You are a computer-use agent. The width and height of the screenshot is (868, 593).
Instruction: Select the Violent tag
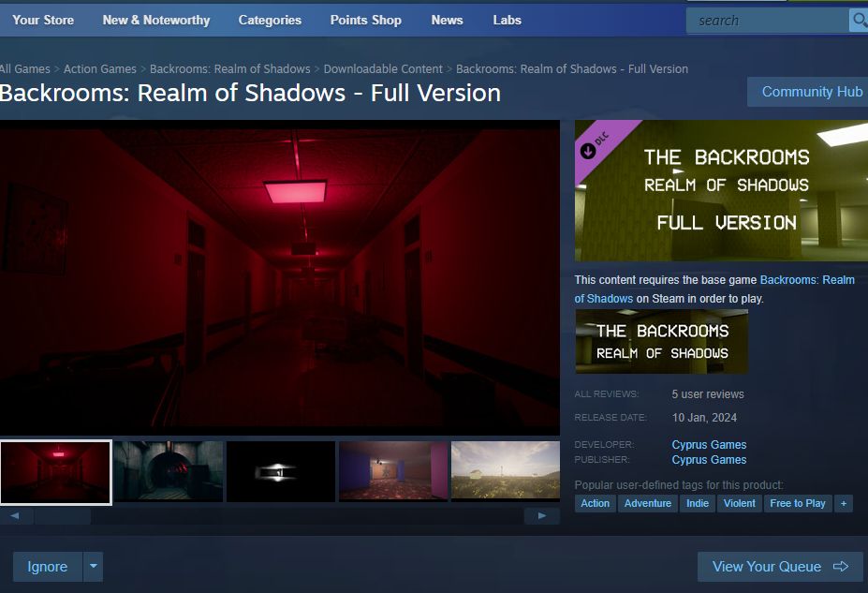(x=739, y=503)
